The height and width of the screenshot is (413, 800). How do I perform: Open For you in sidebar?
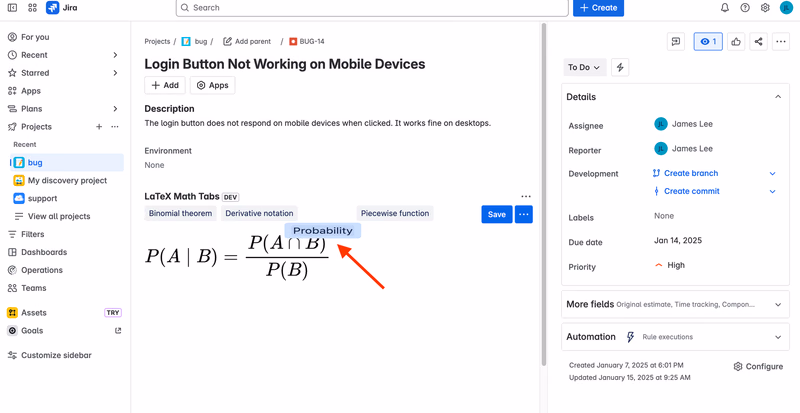click(x=35, y=37)
